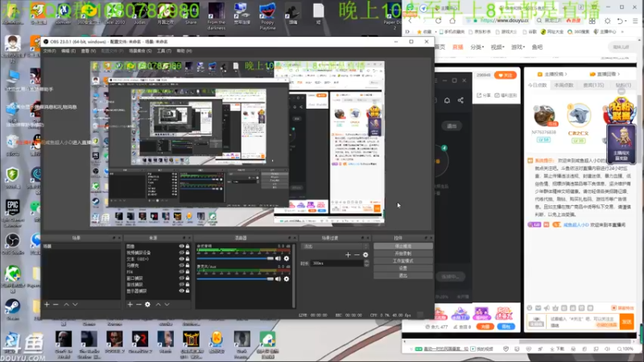The height and width of the screenshot is (362, 644).
Task: Add a scene transition with the plus icon
Action: (x=348, y=255)
